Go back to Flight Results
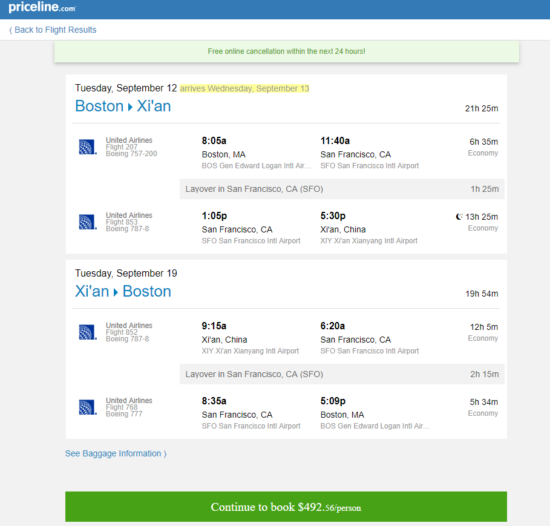This screenshot has width=550, height=526. [x=53, y=30]
